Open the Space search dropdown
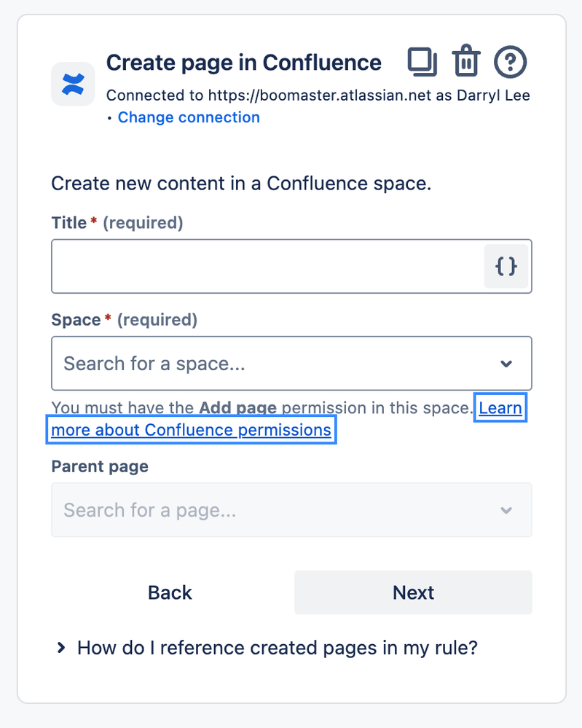 291,364
